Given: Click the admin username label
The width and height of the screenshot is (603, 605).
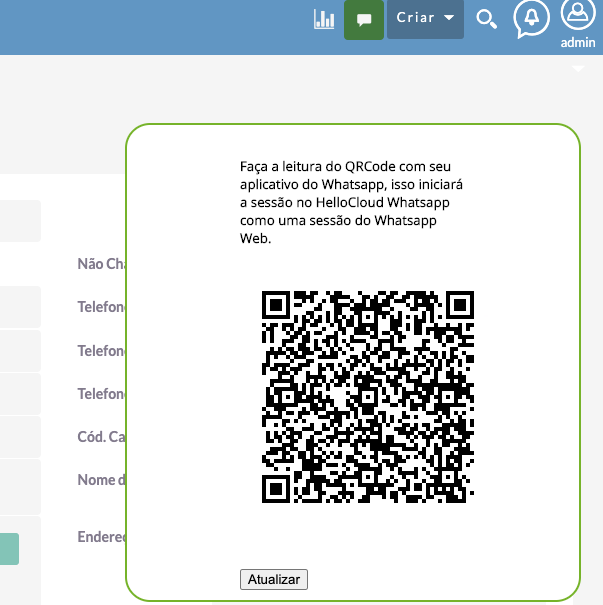Looking at the screenshot, I should pyautogui.click(x=578, y=42).
